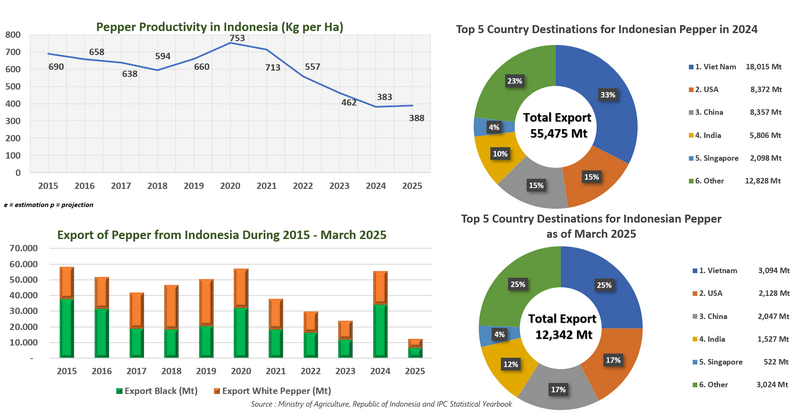800x417 pixels.
Task: Select the 753 peak label on productivity line
Action: [237, 39]
